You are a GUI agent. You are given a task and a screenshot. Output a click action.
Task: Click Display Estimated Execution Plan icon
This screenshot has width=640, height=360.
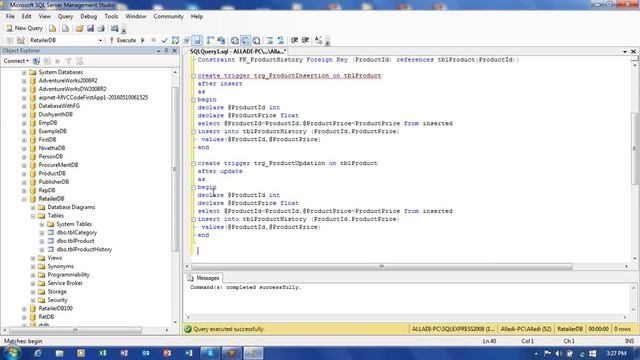coord(176,40)
